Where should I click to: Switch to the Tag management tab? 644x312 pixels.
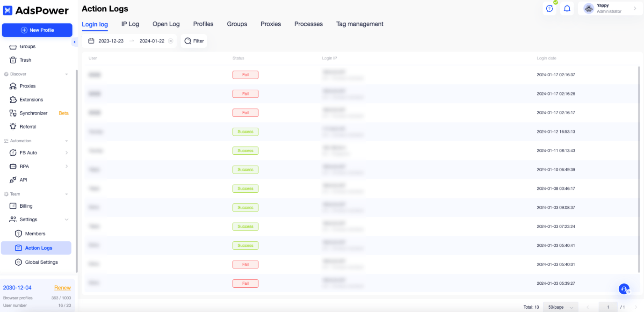pyautogui.click(x=360, y=24)
